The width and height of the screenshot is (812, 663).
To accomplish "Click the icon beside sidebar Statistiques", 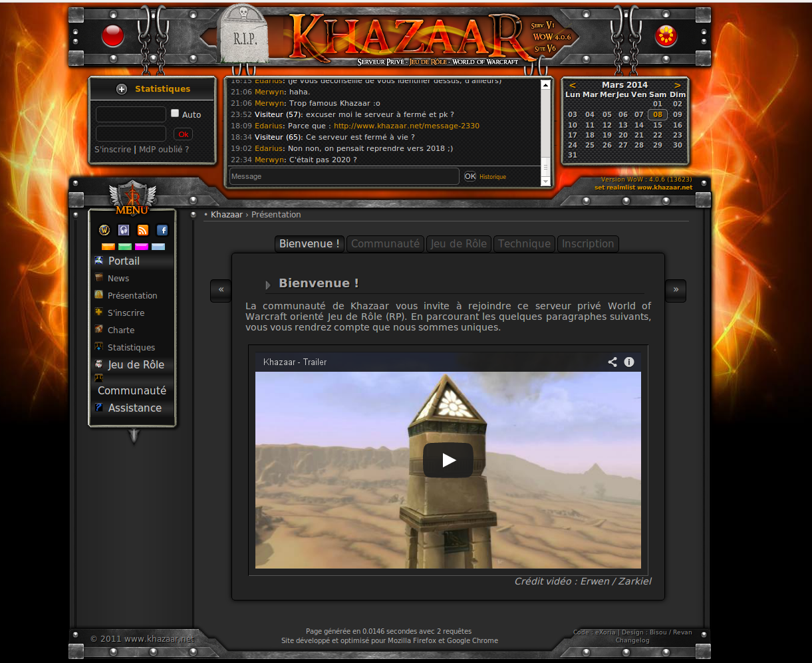I will [99, 347].
